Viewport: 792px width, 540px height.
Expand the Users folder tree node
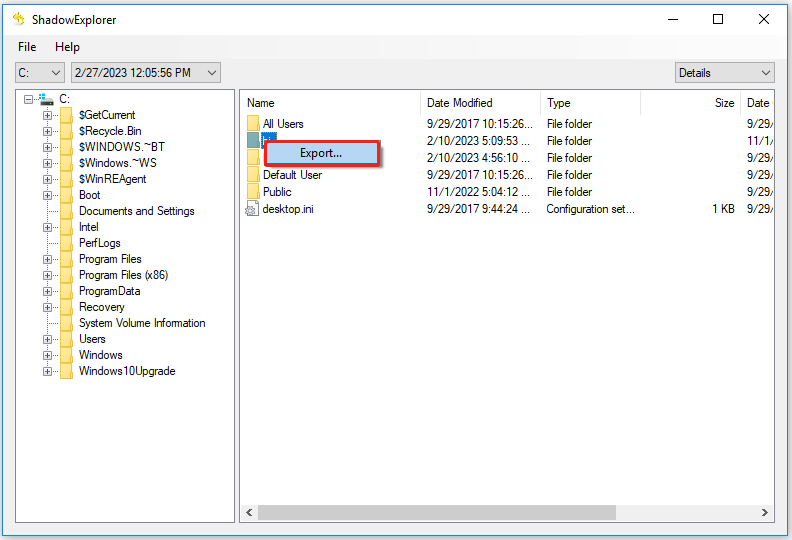[47, 339]
